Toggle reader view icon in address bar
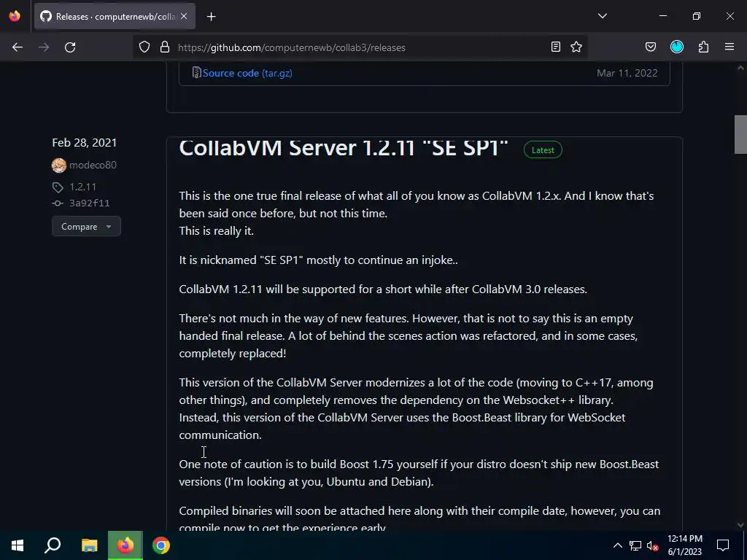This screenshot has width=747, height=560. [x=555, y=47]
